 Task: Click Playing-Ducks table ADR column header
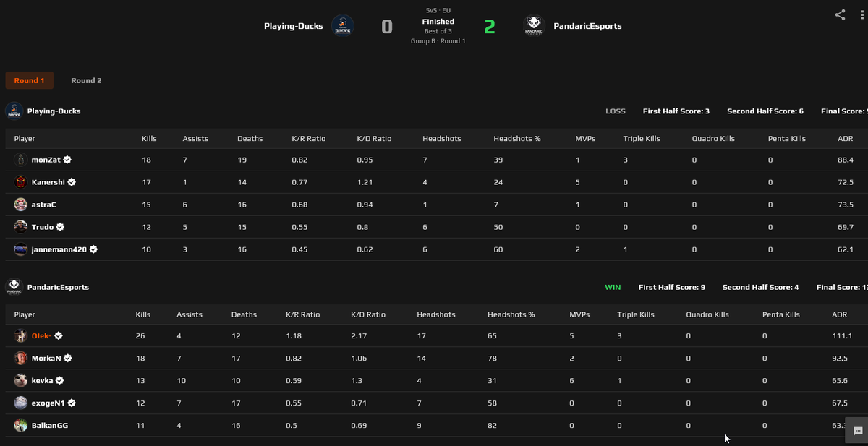click(x=845, y=138)
